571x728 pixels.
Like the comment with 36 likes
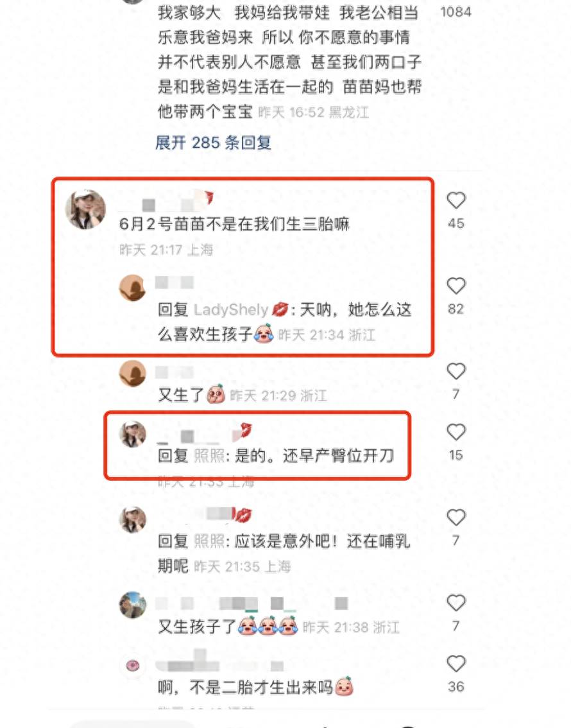click(456, 664)
